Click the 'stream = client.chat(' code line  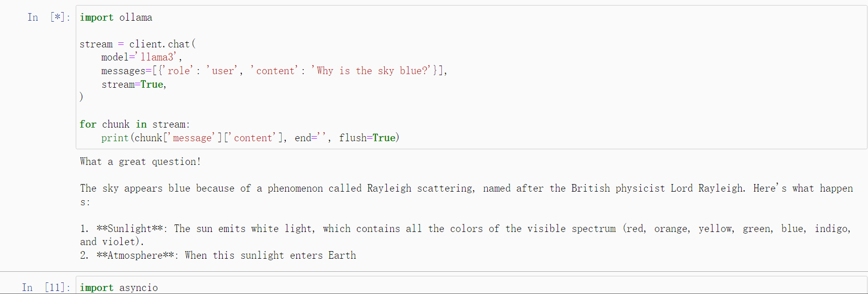pyautogui.click(x=137, y=44)
